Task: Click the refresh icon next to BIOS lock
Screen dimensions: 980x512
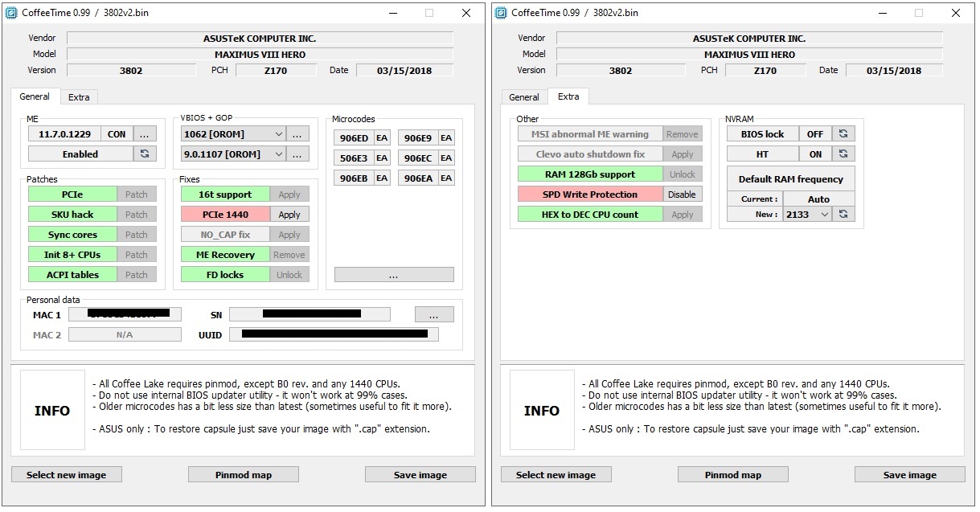Action: [x=843, y=133]
